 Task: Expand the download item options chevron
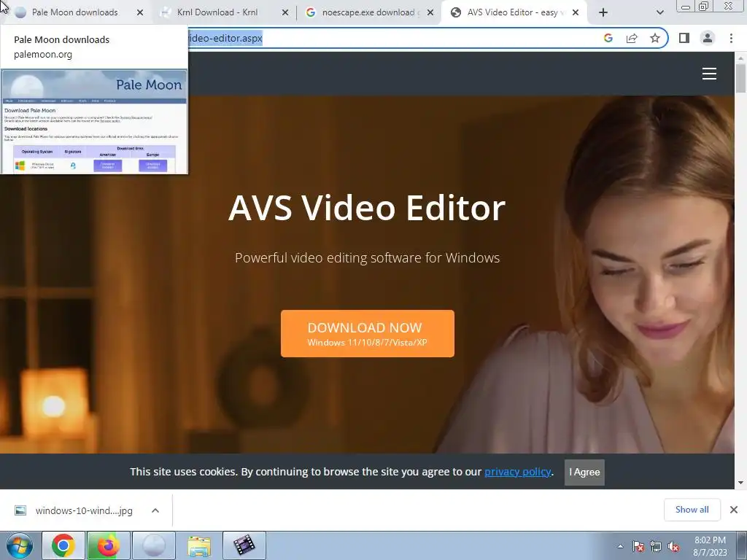pyautogui.click(x=155, y=510)
